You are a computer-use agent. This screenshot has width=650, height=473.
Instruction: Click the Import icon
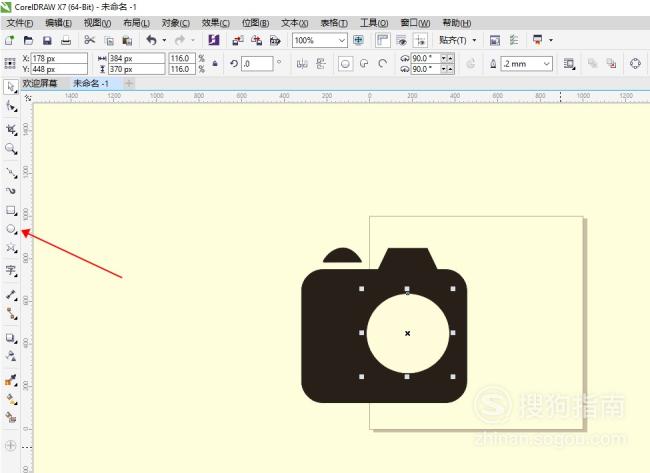tap(238, 40)
